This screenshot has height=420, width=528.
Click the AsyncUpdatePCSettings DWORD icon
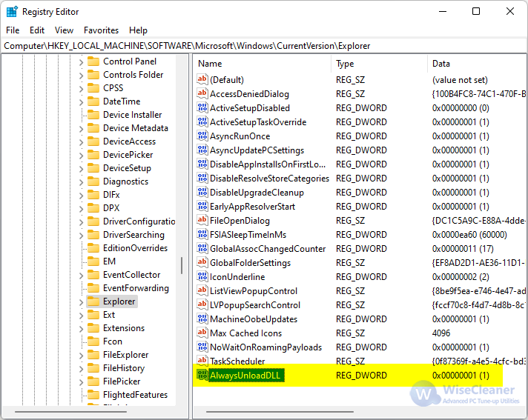click(x=202, y=150)
